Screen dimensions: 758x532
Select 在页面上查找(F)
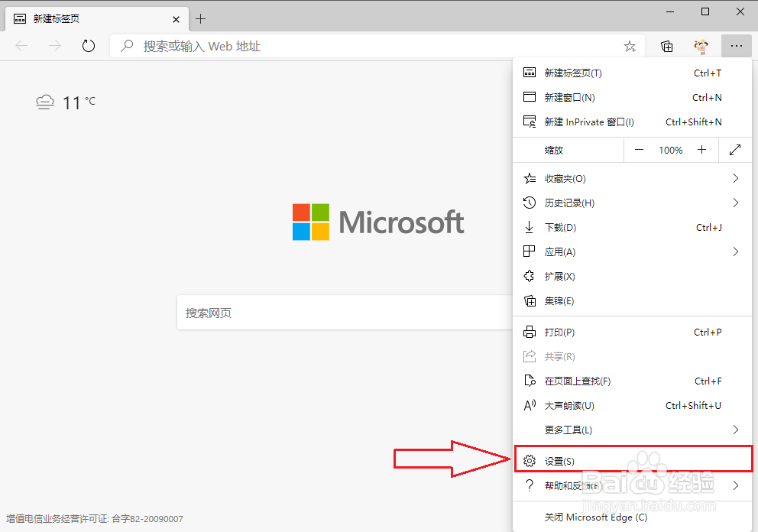click(x=632, y=381)
